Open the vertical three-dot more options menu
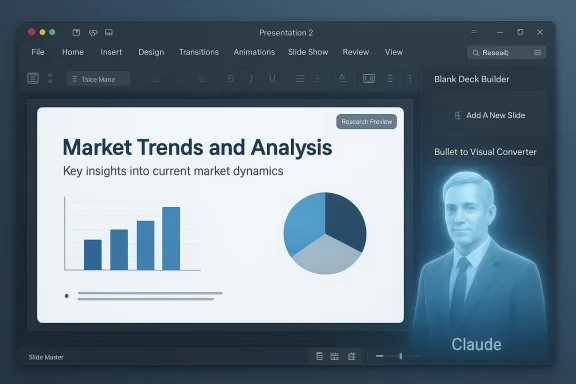The width and height of the screenshot is (576, 384). click(x=410, y=78)
